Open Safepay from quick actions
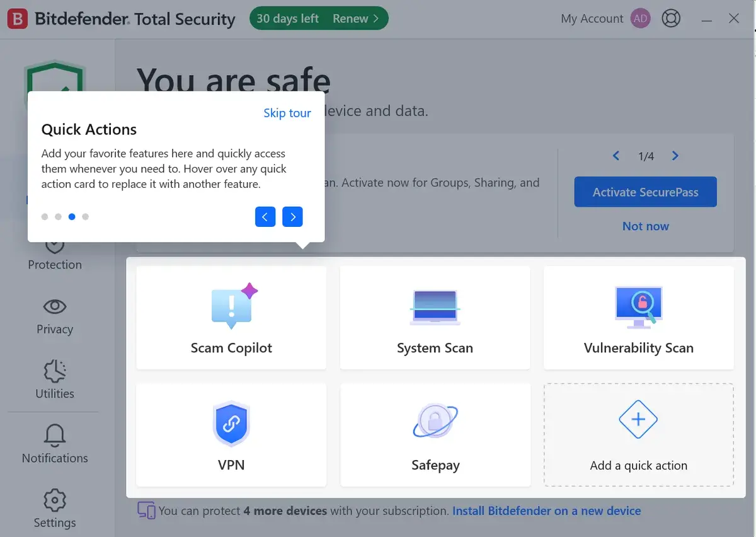Viewport: 756px width, 537px height. [435, 435]
